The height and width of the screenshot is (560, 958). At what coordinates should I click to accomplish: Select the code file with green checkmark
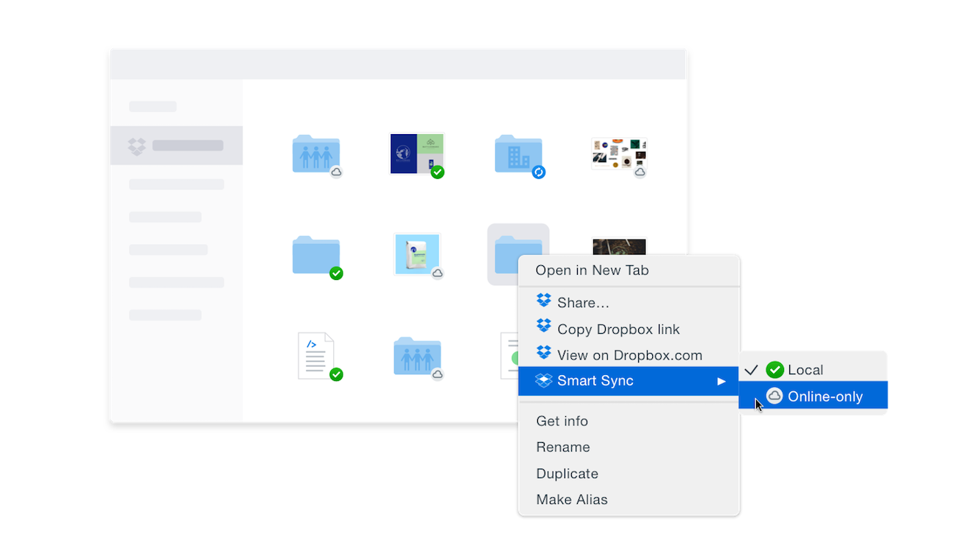click(x=316, y=356)
